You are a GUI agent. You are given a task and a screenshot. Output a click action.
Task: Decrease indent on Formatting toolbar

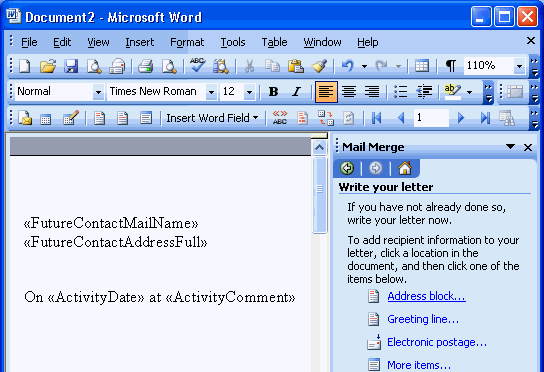424,92
